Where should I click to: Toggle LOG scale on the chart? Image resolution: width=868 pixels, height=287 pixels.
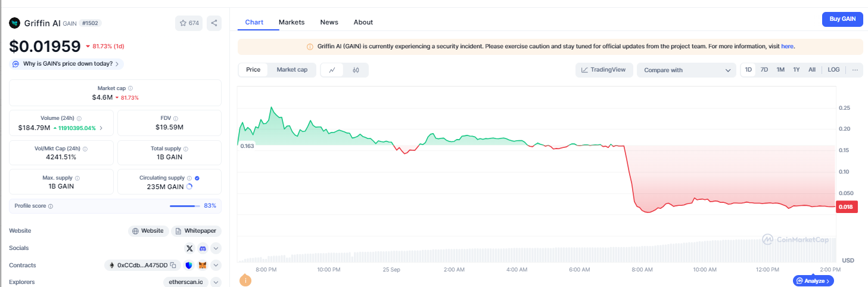tap(833, 70)
